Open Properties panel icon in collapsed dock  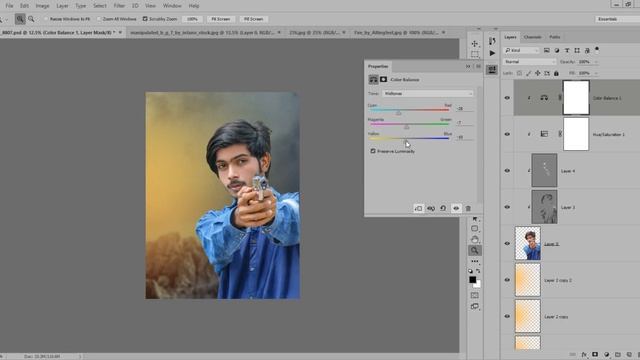[x=492, y=70]
